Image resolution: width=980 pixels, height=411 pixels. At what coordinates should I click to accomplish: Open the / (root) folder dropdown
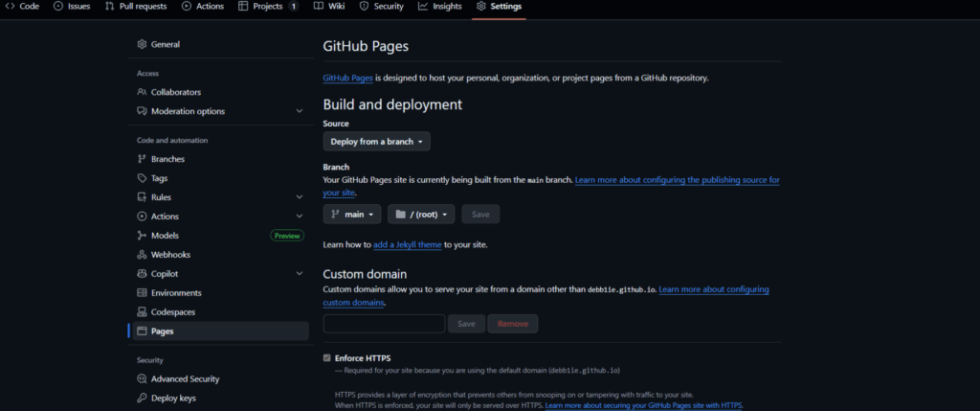[x=421, y=215]
